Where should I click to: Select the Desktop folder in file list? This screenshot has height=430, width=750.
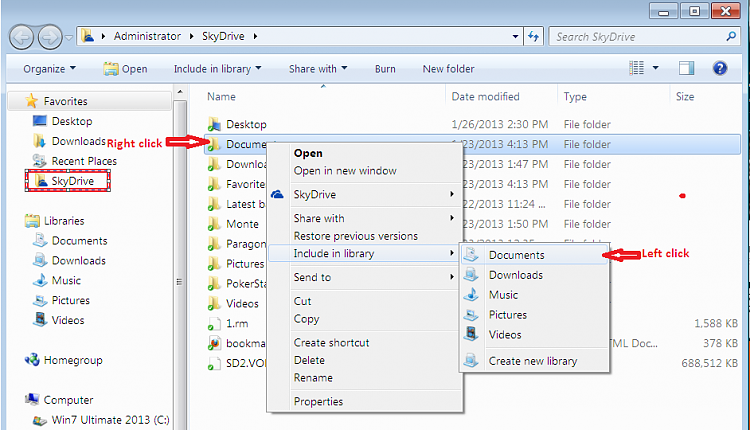tap(237, 124)
